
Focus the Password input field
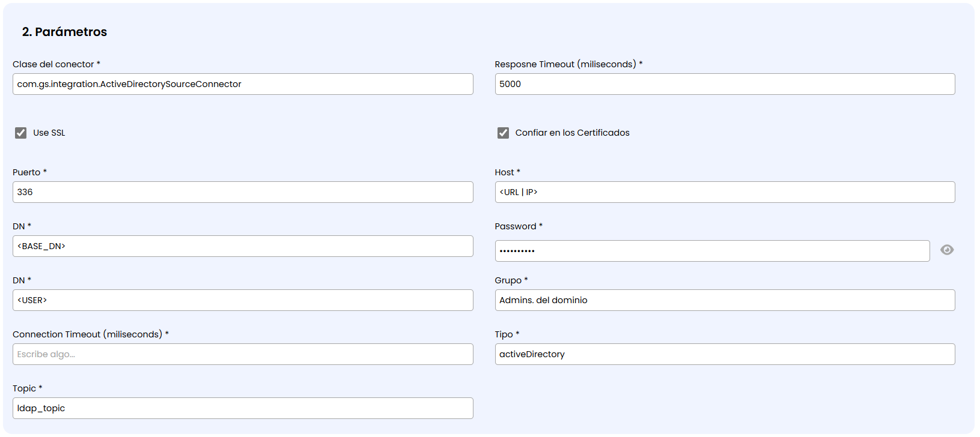point(712,251)
